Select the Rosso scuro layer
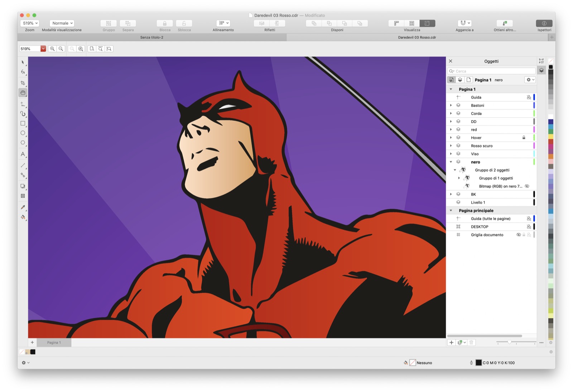The width and height of the screenshot is (573, 392). 492,146
